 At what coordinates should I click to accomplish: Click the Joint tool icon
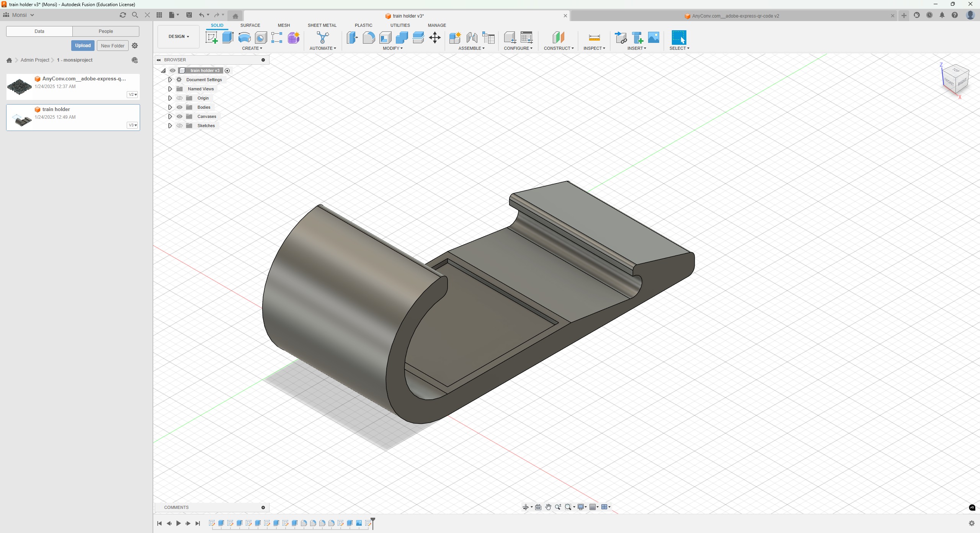tap(472, 38)
